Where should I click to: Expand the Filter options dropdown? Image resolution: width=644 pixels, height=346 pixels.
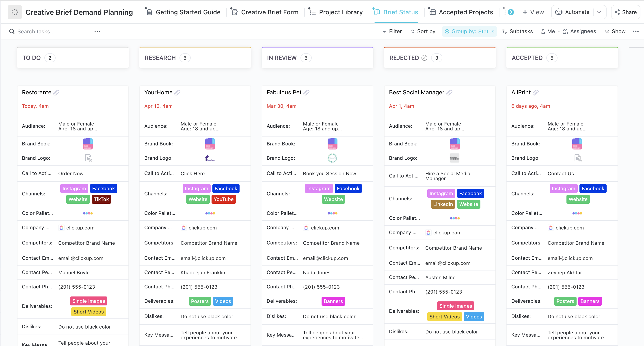(x=391, y=32)
